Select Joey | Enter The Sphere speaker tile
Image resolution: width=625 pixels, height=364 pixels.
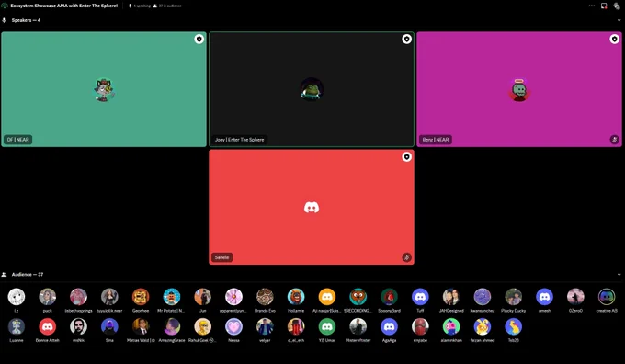click(312, 89)
